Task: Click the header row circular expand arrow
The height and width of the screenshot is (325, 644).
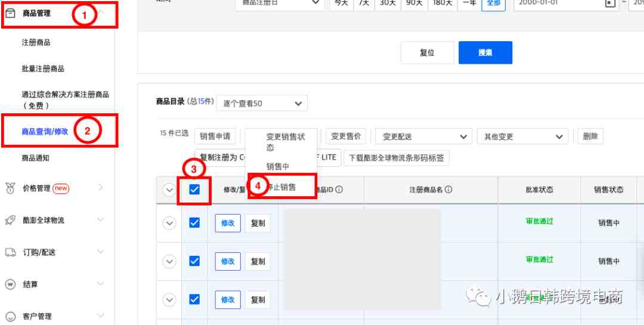Action: click(x=169, y=190)
